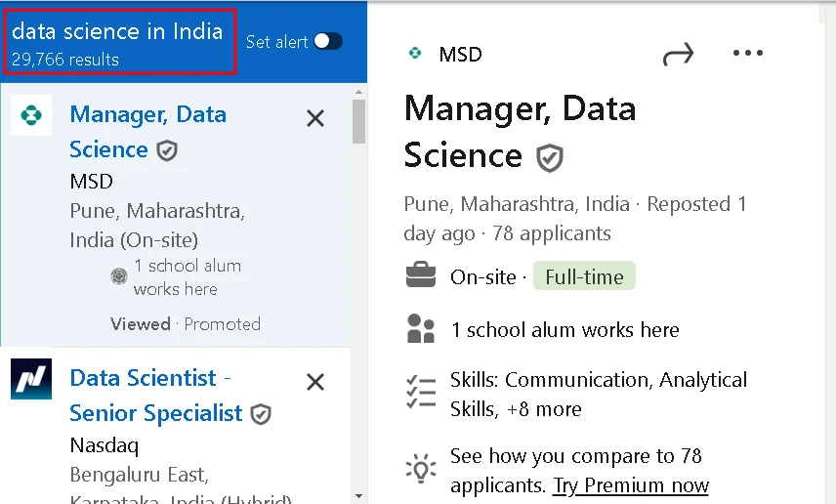Open the three-dot more options menu
The height and width of the screenshot is (504, 836).
coord(747,53)
